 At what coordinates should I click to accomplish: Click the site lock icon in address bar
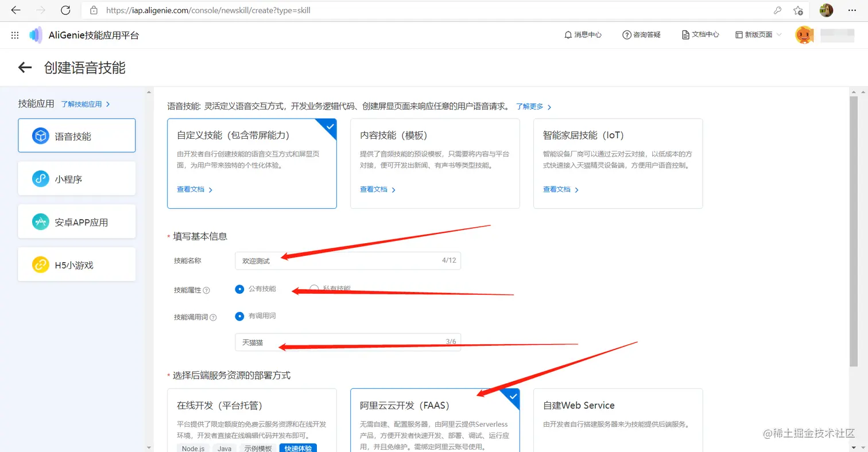point(94,10)
